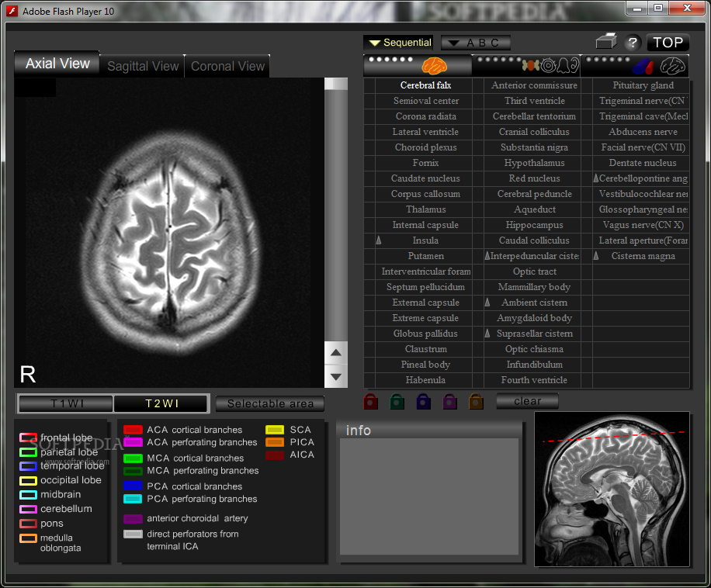This screenshot has height=588, width=711.
Task: Click the marker beside Ambient cistern
Action: coord(487,303)
